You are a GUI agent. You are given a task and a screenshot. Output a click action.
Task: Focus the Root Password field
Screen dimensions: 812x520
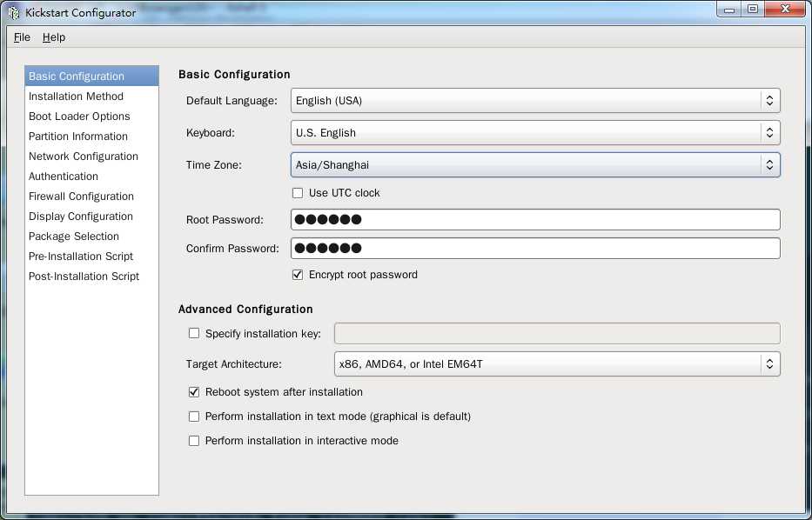pos(535,219)
